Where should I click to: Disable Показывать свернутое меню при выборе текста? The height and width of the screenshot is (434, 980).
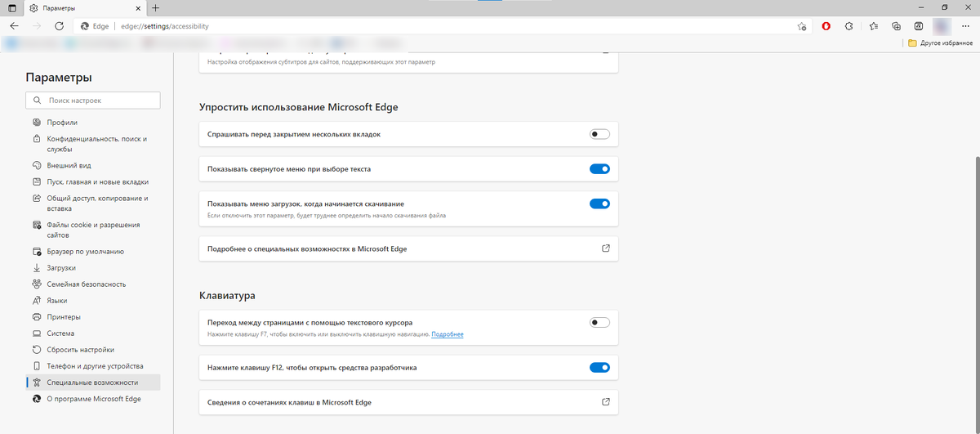[599, 169]
